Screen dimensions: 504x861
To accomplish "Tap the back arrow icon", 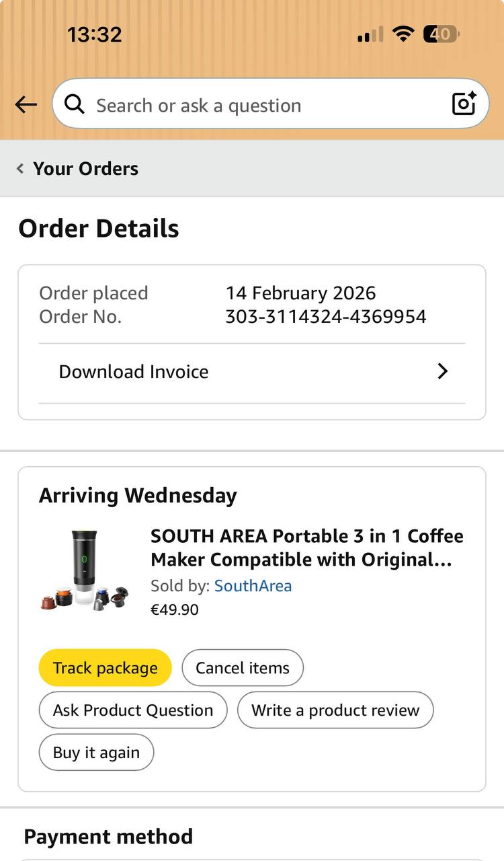I will click(26, 104).
